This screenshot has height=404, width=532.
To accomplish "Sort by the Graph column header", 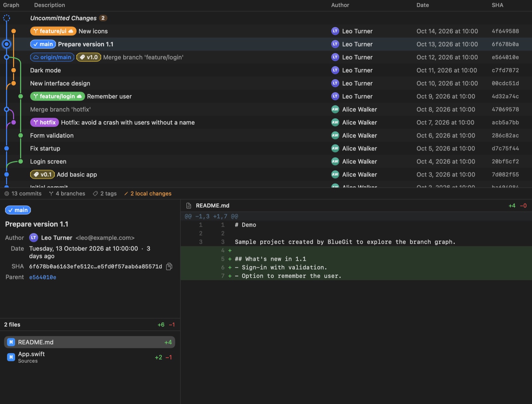I will (x=11, y=5).
